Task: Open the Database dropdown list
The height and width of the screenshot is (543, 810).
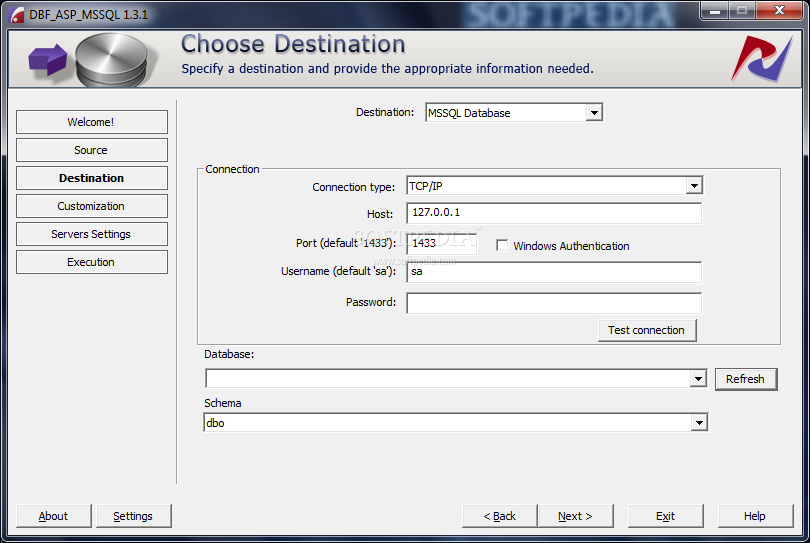Action: click(698, 379)
